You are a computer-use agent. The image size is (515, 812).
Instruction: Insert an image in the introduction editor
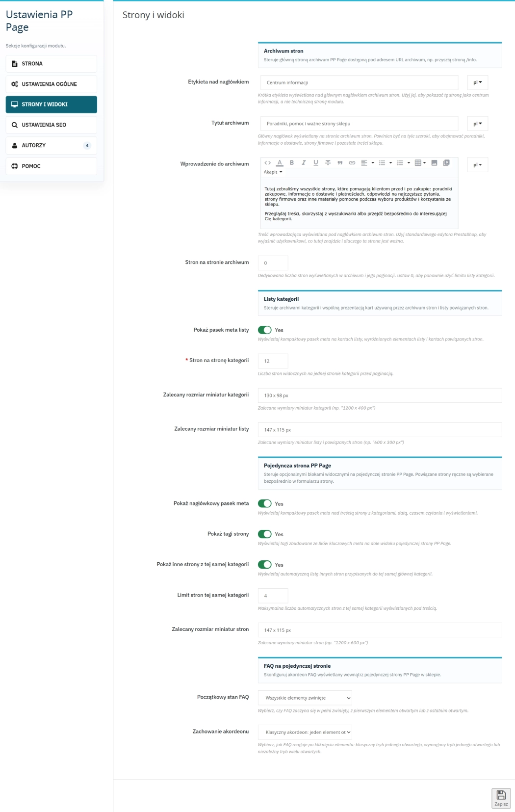434,162
